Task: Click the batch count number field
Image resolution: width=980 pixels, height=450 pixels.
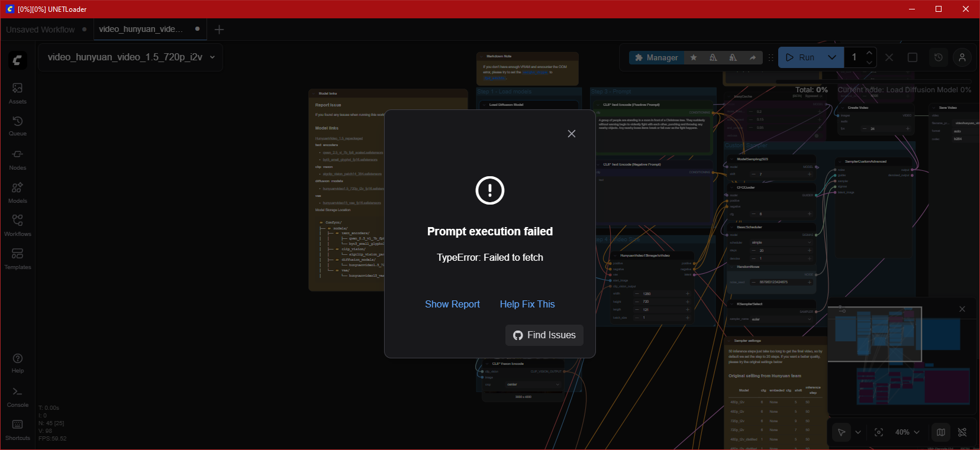Action: (x=854, y=57)
